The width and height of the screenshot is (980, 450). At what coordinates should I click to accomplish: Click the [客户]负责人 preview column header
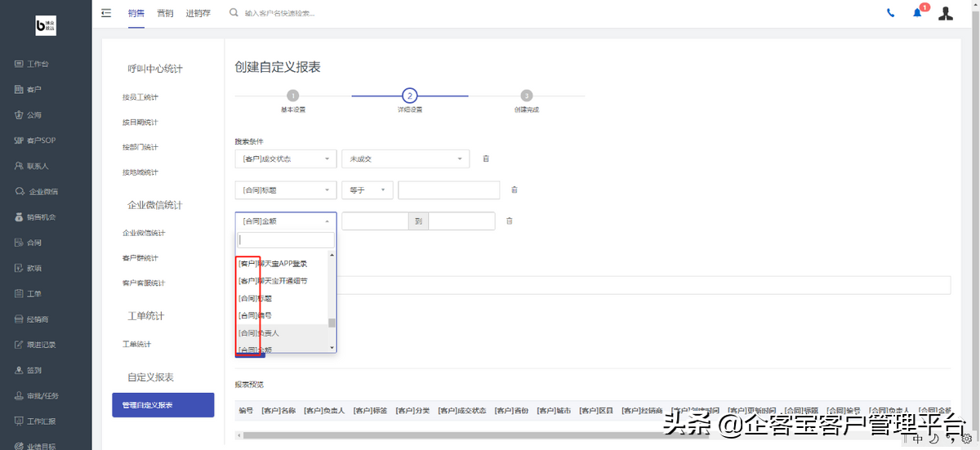coord(324,410)
